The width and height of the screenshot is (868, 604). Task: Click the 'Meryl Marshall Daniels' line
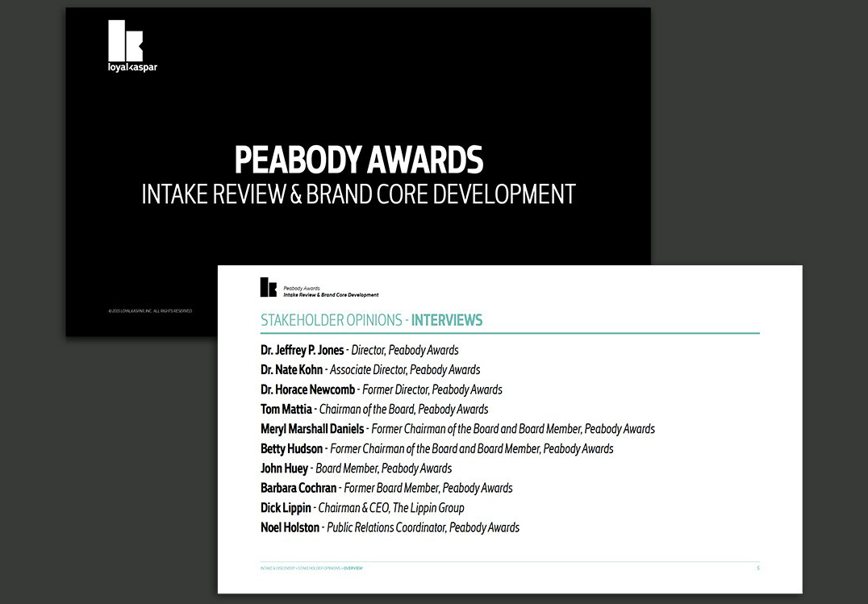(458, 429)
